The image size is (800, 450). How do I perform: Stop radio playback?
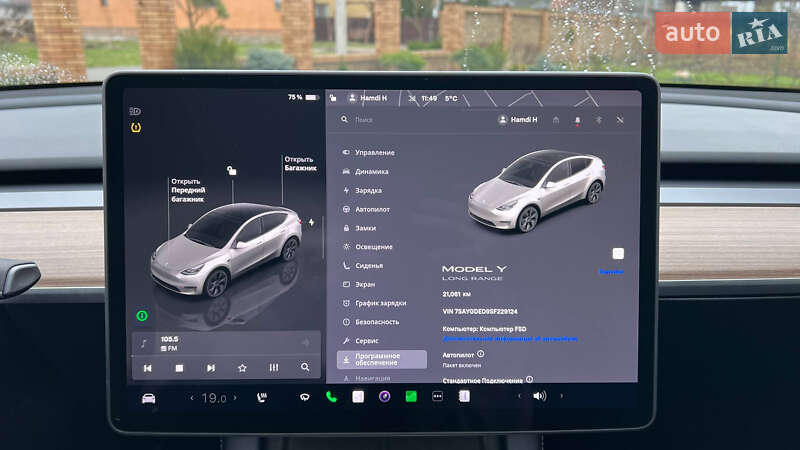point(179,368)
